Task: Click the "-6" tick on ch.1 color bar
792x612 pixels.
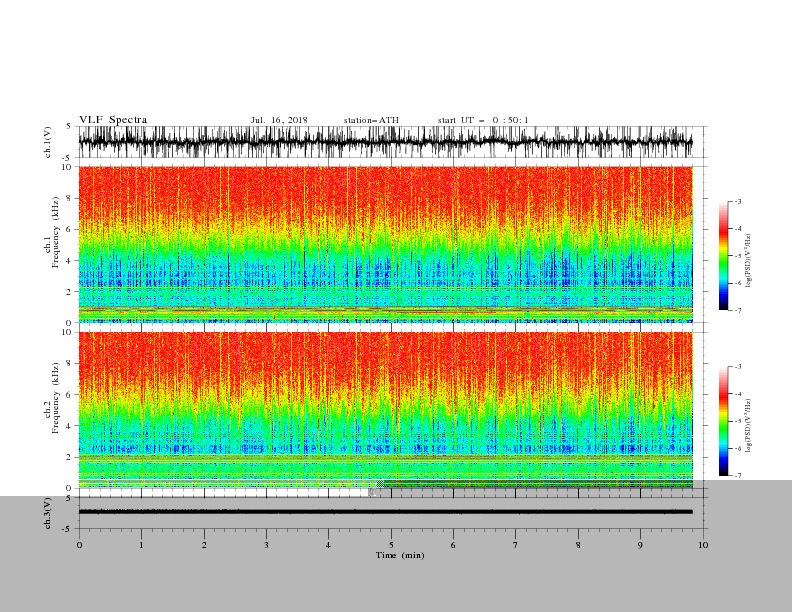Action: click(738, 283)
